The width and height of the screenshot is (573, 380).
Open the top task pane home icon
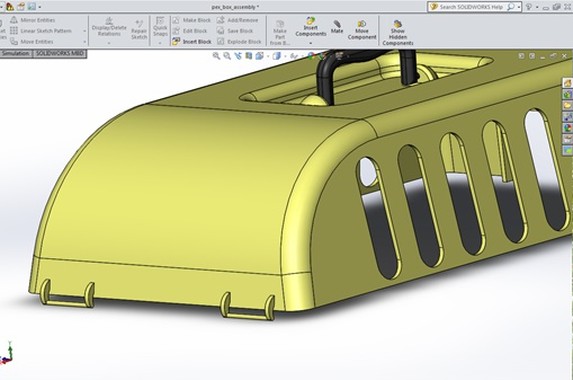click(x=568, y=83)
